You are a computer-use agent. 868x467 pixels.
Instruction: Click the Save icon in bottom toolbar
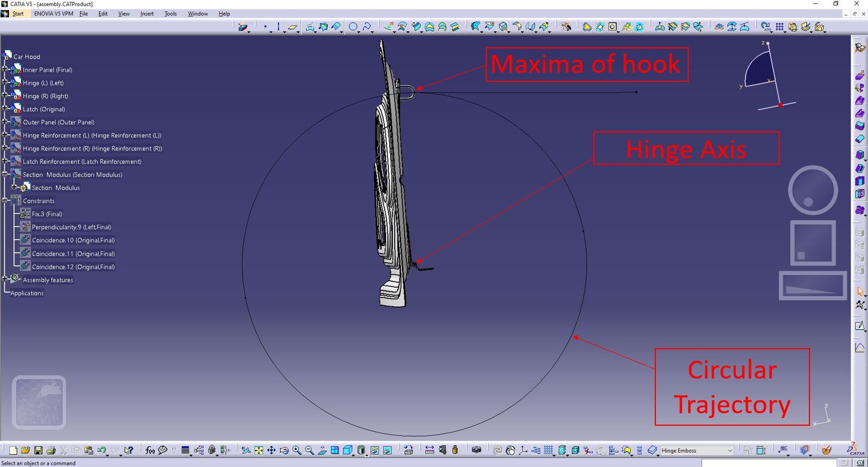[38, 450]
